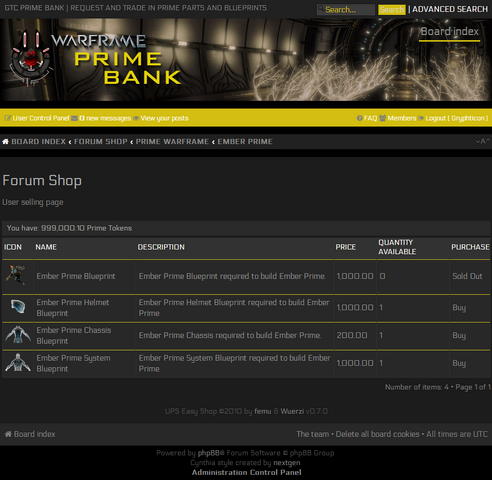Go to EMBER PRIME breadcrumb

pos(245,142)
